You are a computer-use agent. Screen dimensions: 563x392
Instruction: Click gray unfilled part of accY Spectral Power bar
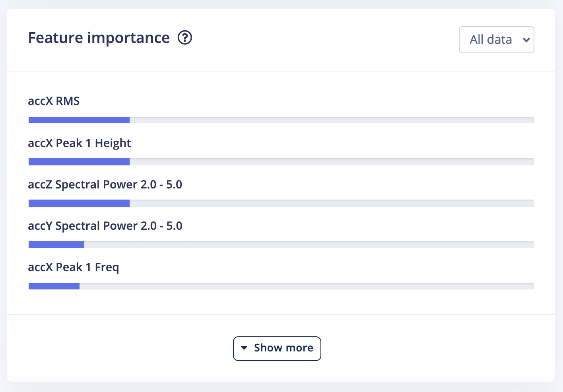[x=309, y=245]
